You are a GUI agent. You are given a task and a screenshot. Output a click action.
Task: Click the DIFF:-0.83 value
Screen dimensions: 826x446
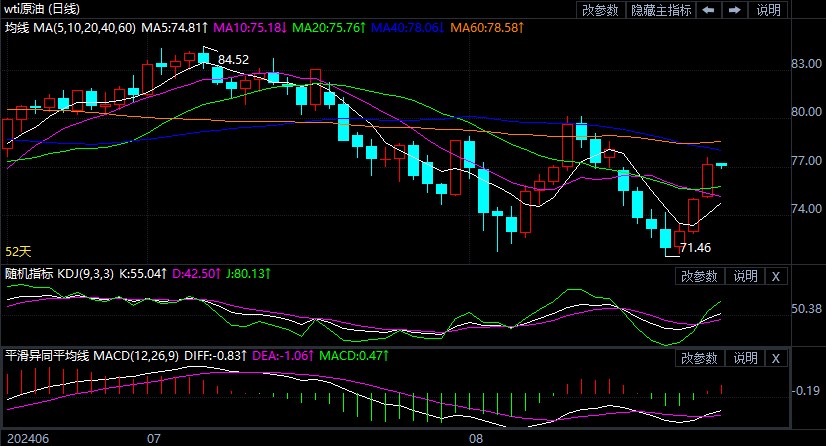pyautogui.click(x=215, y=356)
